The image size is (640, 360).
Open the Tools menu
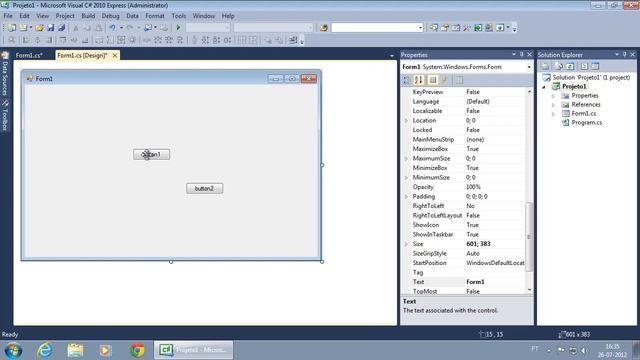coord(178,16)
